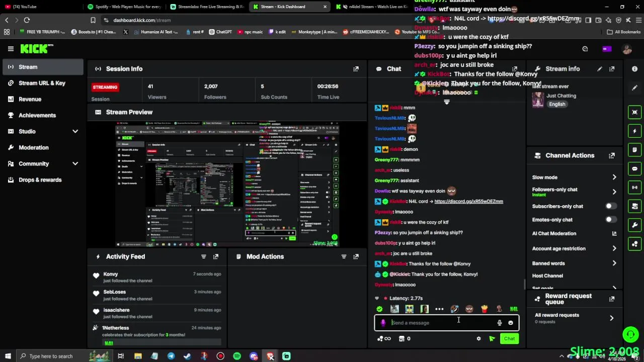Open Stream URL & Key page

click(43, 83)
